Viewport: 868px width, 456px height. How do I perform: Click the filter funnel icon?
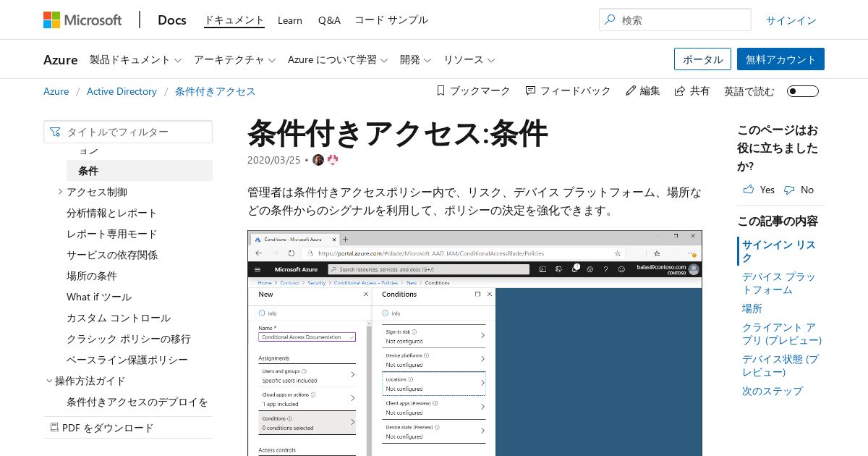pos(55,132)
